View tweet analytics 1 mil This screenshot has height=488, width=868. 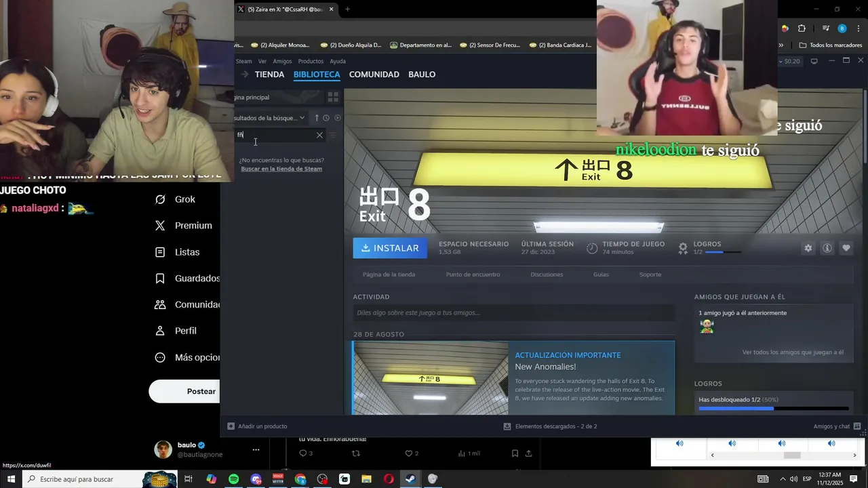(x=469, y=453)
